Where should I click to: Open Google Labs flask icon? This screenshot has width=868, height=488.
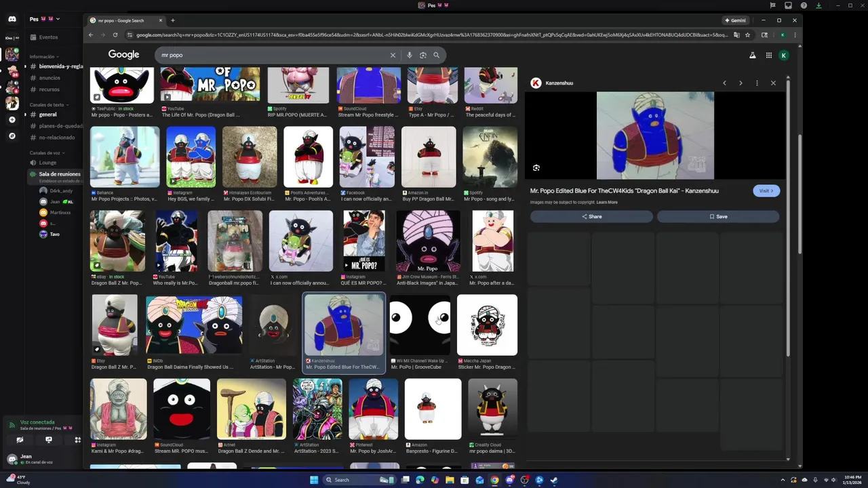pos(752,55)
